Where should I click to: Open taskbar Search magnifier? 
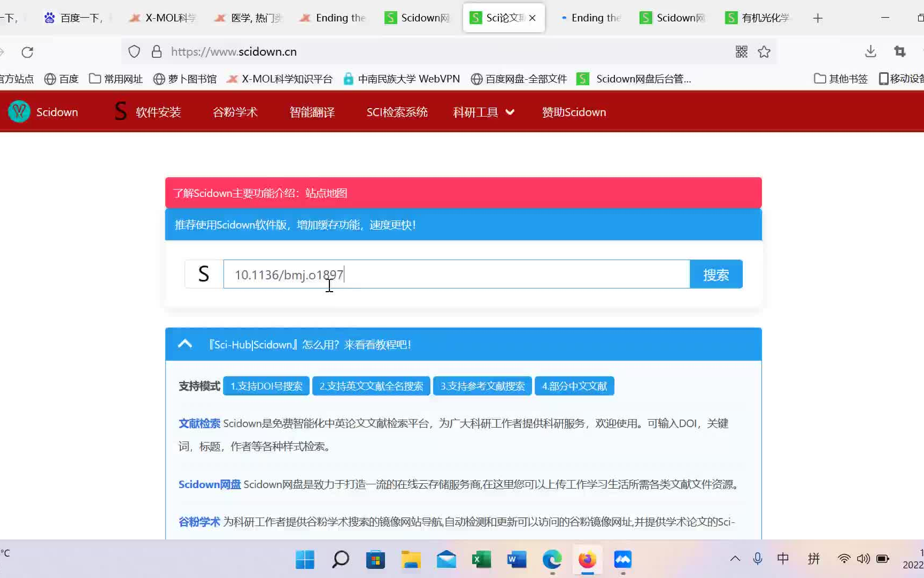(341, 560)
